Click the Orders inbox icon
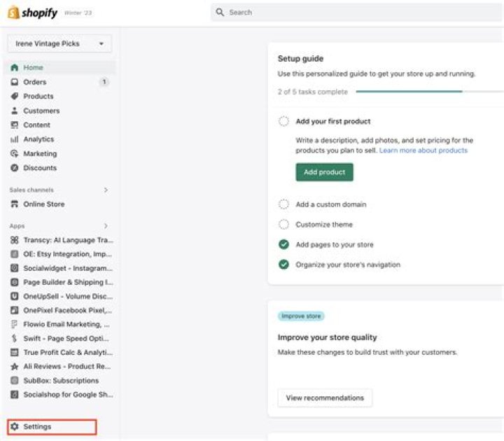This screenshot has height=441, width=504. (15, 82)
